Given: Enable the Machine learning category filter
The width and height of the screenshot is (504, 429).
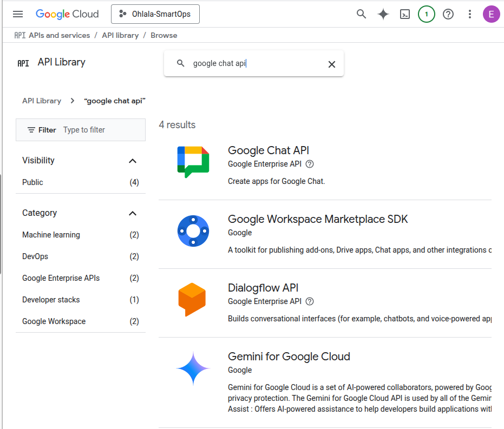Looking at the screenshot, I should tap(51, 235).
